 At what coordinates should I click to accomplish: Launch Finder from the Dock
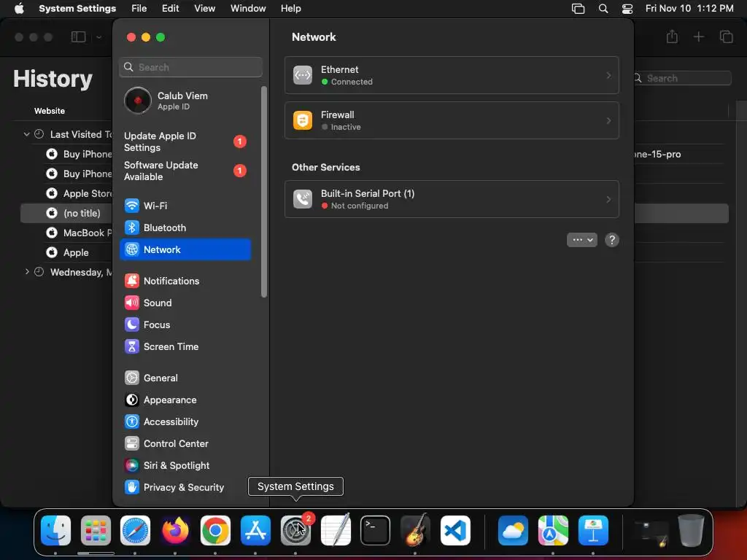pos(55,531)
